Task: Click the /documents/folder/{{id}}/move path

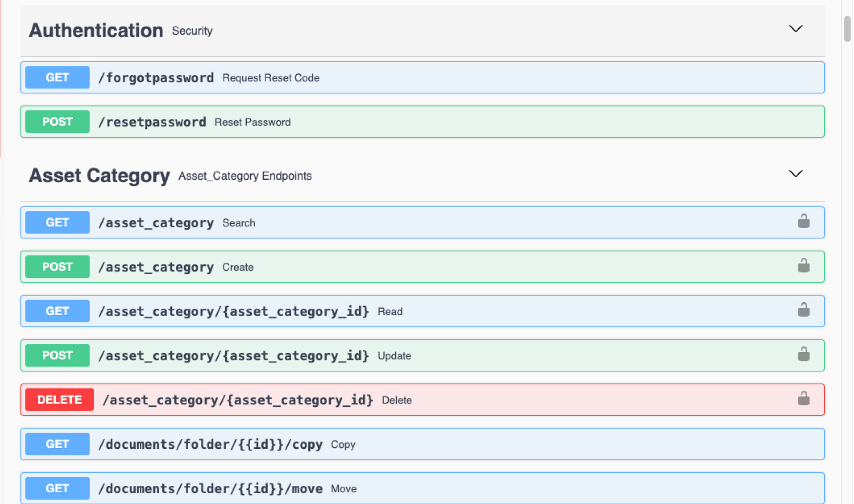Action: (x=210, y=489)
